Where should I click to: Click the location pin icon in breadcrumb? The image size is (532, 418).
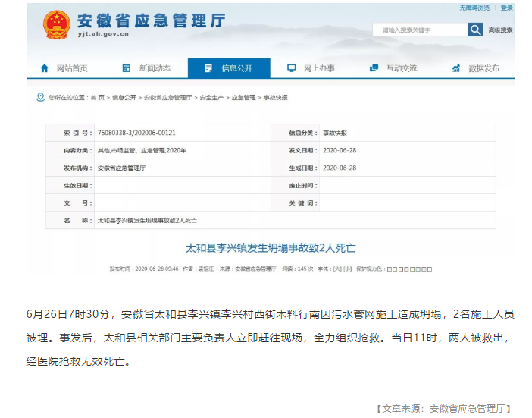[40, 98]
